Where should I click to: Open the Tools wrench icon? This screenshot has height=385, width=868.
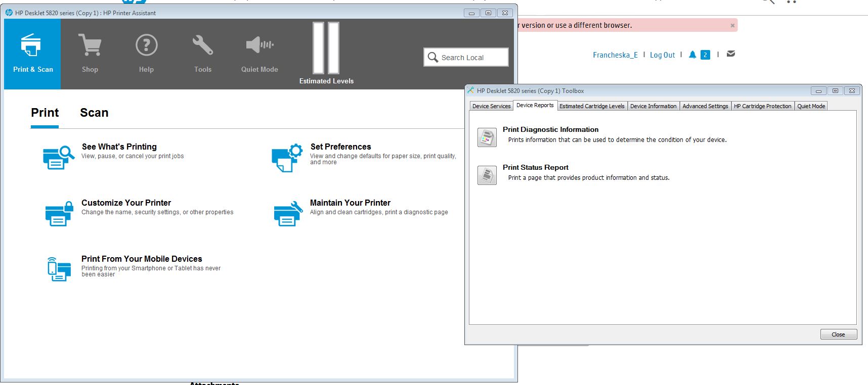coord(203,45)
